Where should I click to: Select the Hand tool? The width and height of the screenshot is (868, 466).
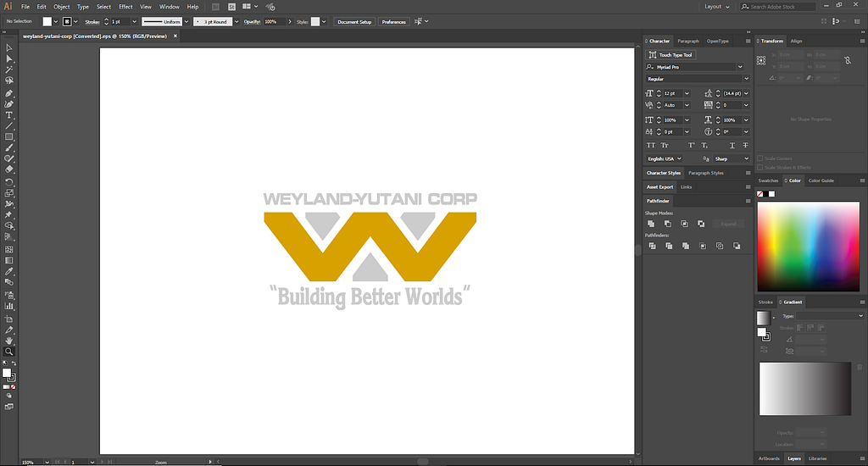(x=8, y=341)
